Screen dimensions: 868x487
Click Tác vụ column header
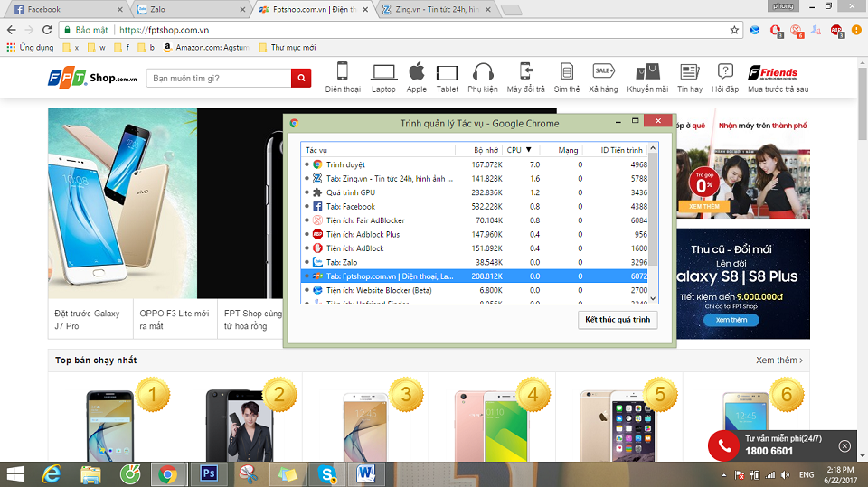378,150
